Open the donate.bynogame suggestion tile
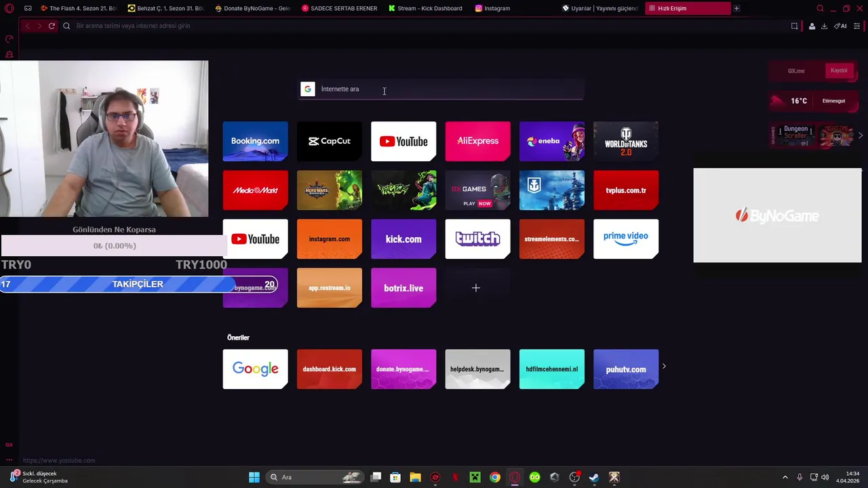Viewport: 868px width, 488px height. pyautogui.click(x=403, y=369)
